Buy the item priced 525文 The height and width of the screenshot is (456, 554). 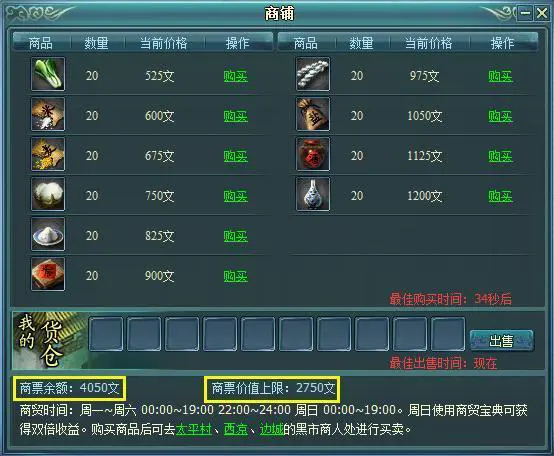pos(236,76)
